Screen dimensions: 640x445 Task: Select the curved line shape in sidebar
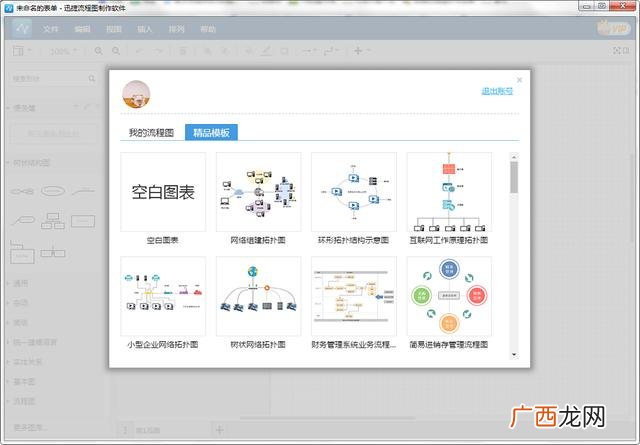point(83,190)
